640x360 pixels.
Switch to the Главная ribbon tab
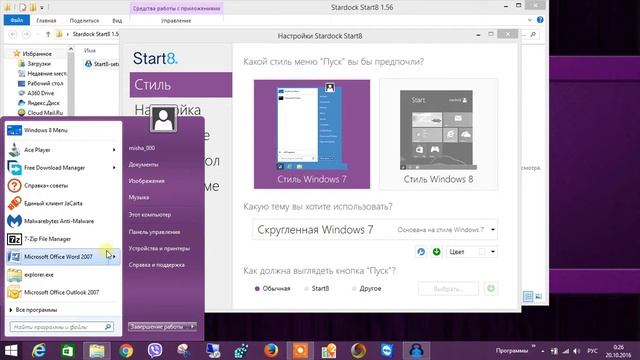click(x=46, y=20)
